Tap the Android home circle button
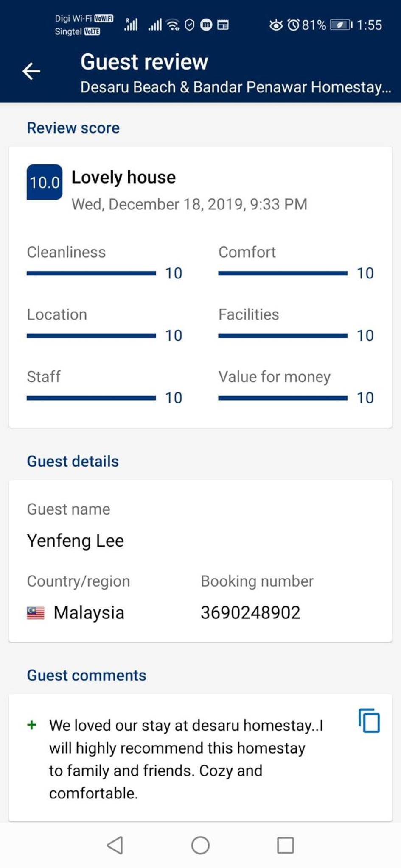Image resolution: width=401 pixels, height=868 pixels. [200, 845]
